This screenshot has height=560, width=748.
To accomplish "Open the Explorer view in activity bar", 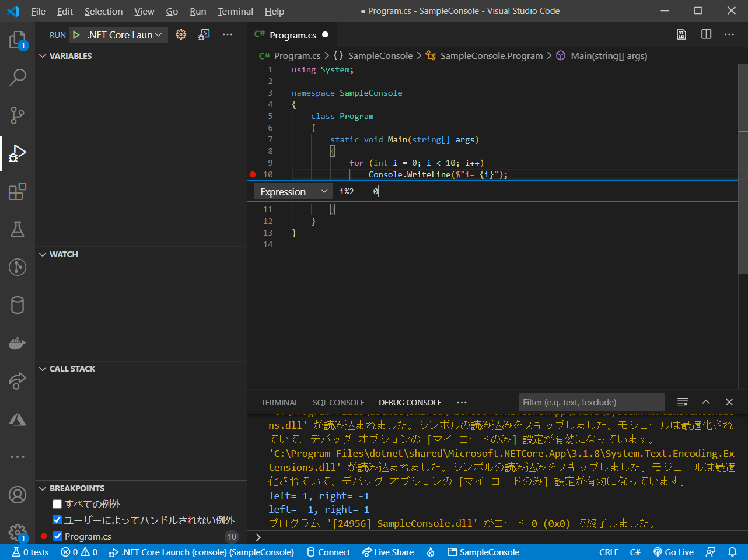I will [18, 40].
